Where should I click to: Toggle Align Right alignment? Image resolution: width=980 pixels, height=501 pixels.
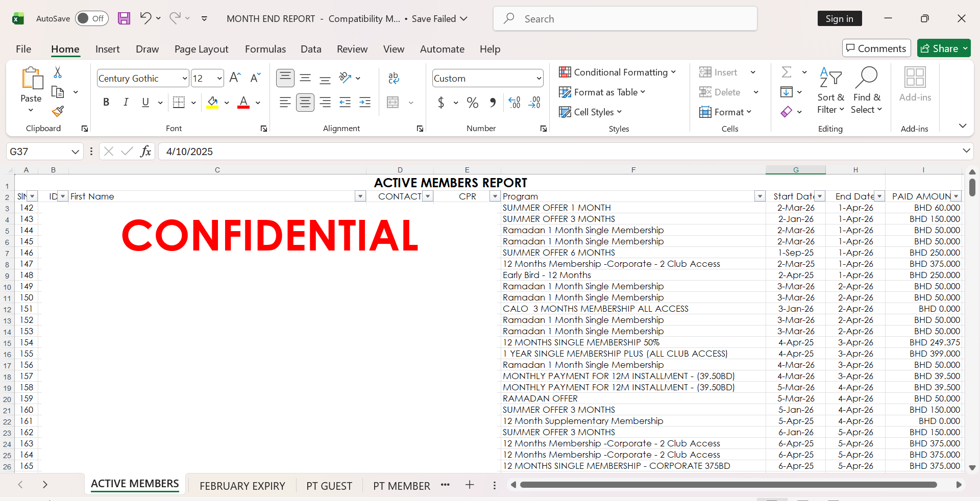325,103
